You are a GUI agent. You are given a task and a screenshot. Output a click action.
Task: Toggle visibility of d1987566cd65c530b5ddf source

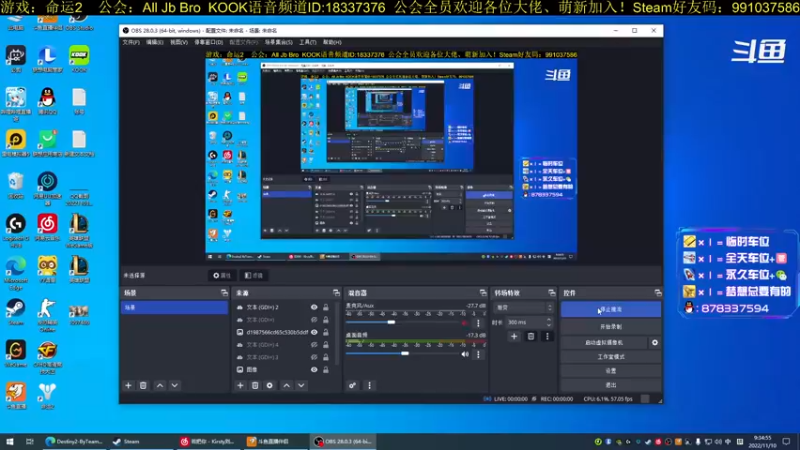tap(314, 332)
